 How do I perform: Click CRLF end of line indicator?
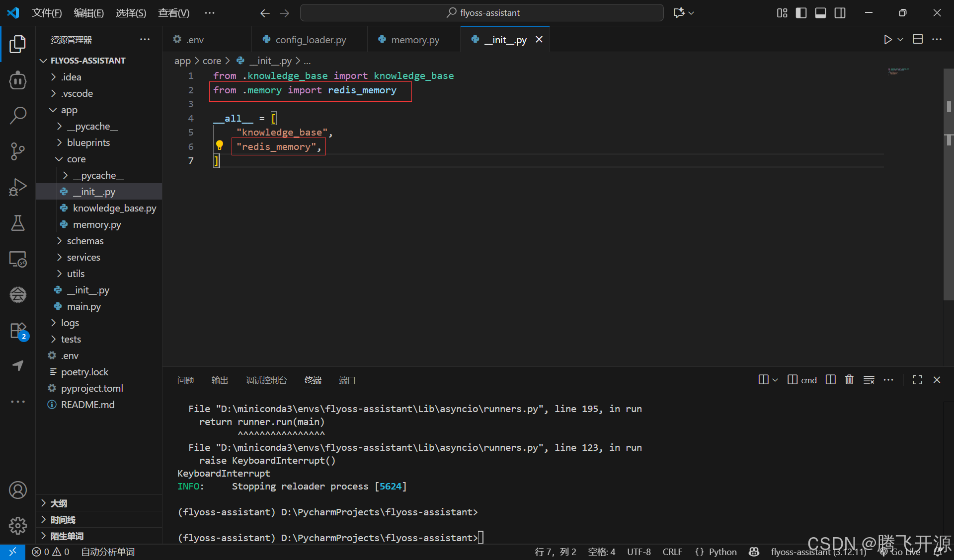coord(672,552)
